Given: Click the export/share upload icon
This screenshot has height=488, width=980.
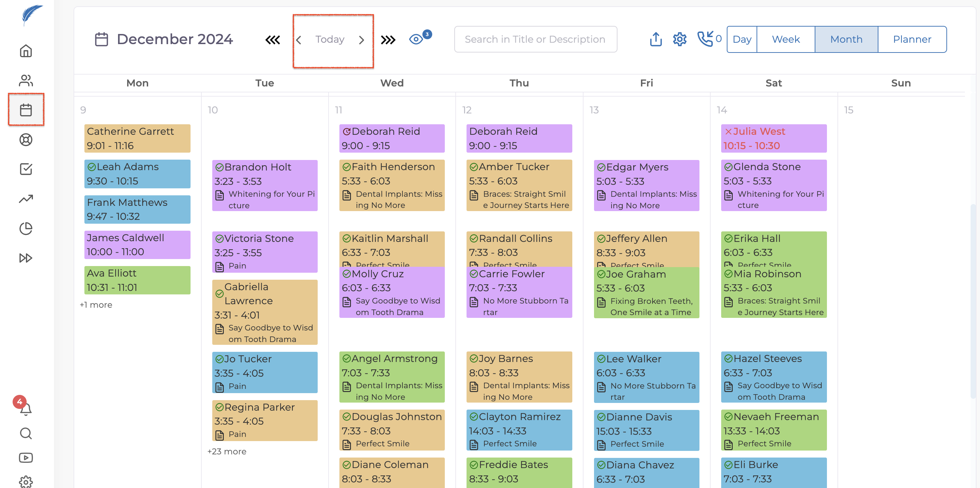Looking at the screenshot, I should tap(655, 39).
